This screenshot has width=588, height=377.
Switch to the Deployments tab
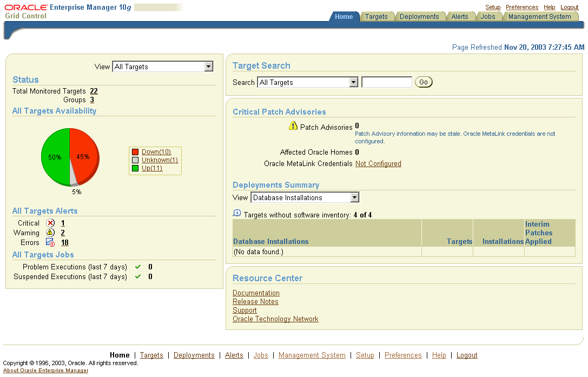pyautogui.click(x=419, y=17)
